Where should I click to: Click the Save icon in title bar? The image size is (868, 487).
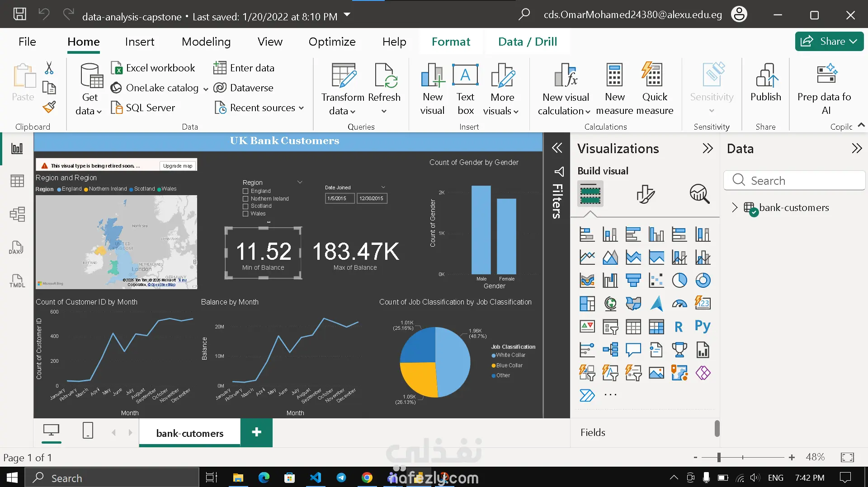[19, 14]
